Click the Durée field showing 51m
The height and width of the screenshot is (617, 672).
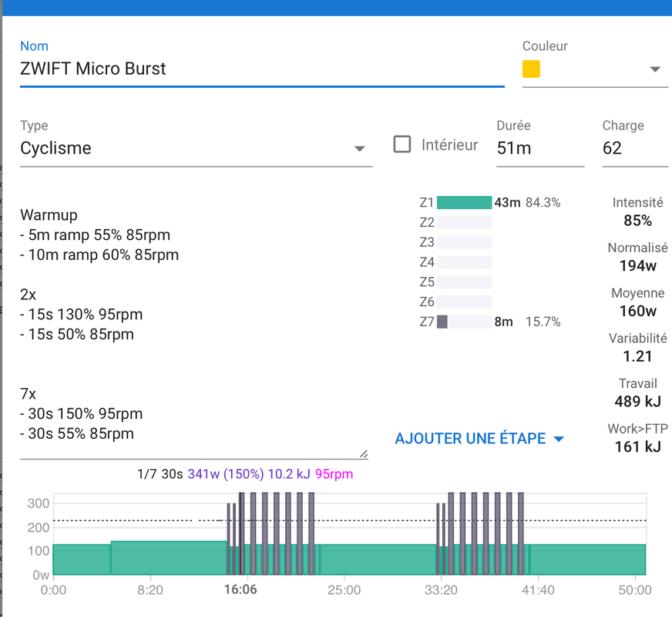click(540, 148)
